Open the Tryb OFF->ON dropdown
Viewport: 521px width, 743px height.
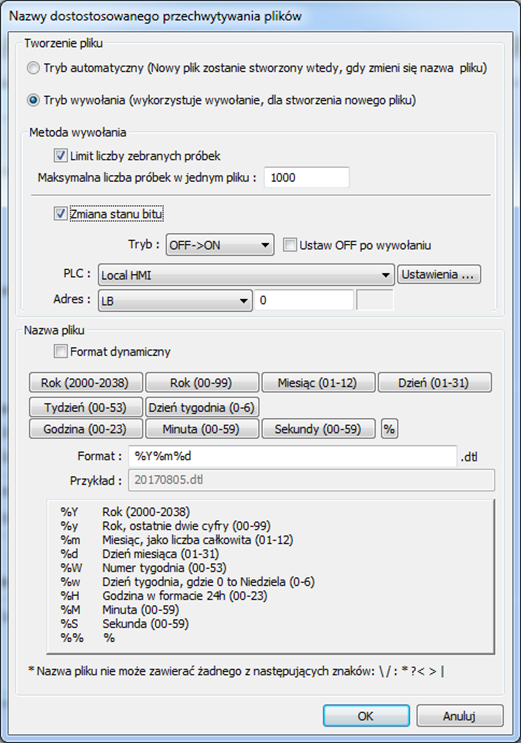[220, 245]
